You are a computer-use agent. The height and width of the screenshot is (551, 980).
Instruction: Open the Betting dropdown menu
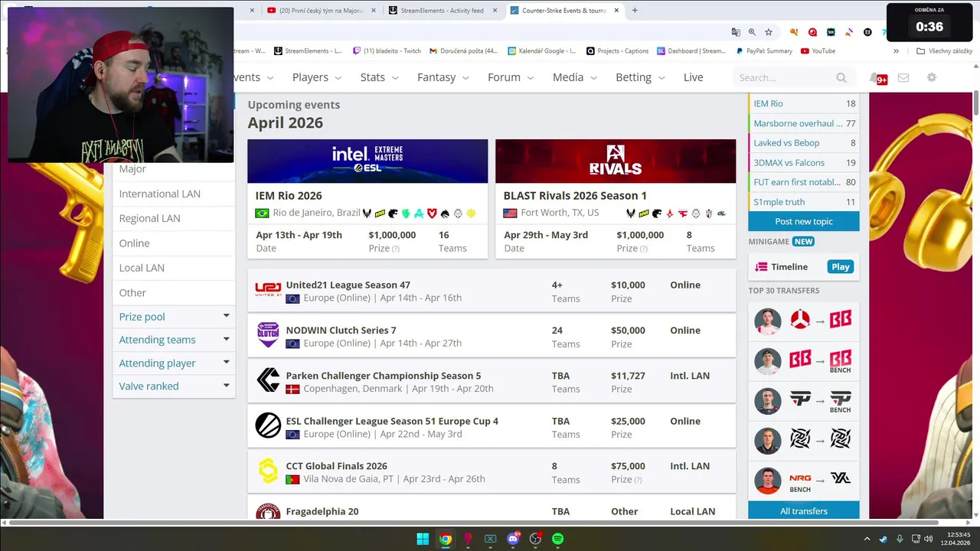pos(640,77)
